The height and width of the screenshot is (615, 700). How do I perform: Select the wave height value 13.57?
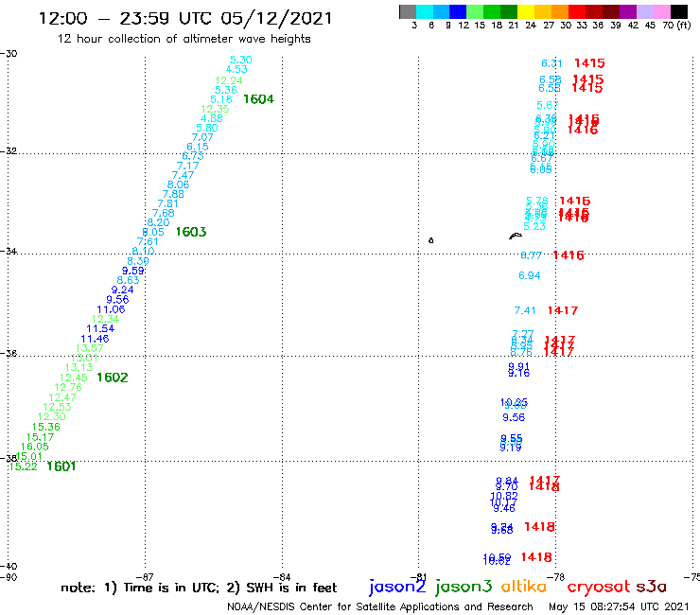click(x=89, y=348)
